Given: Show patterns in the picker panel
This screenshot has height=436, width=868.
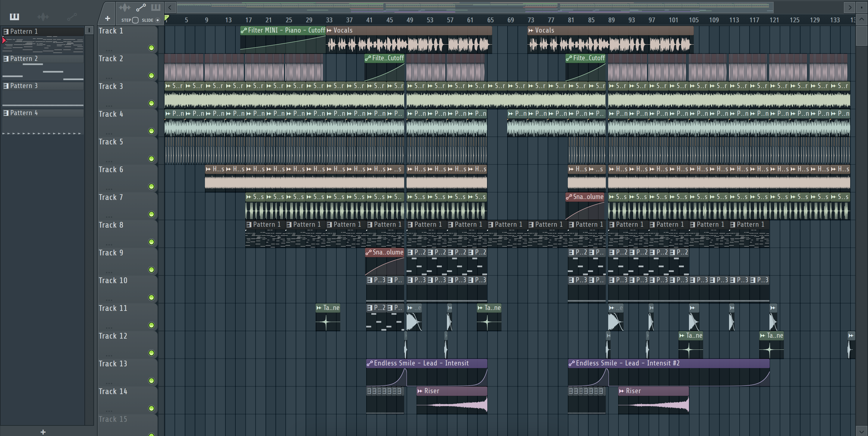Looking at the screenshot, I should coord(14,17).
